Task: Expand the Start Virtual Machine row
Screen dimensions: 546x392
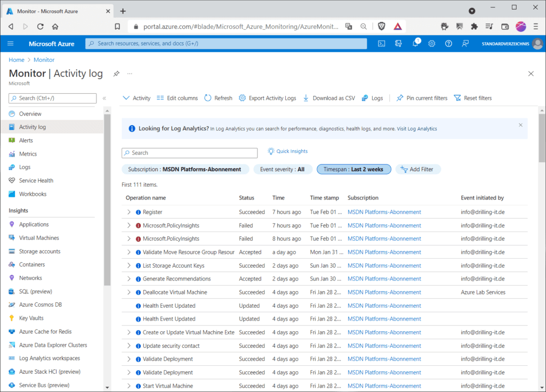Action: (x=129, y=386)
